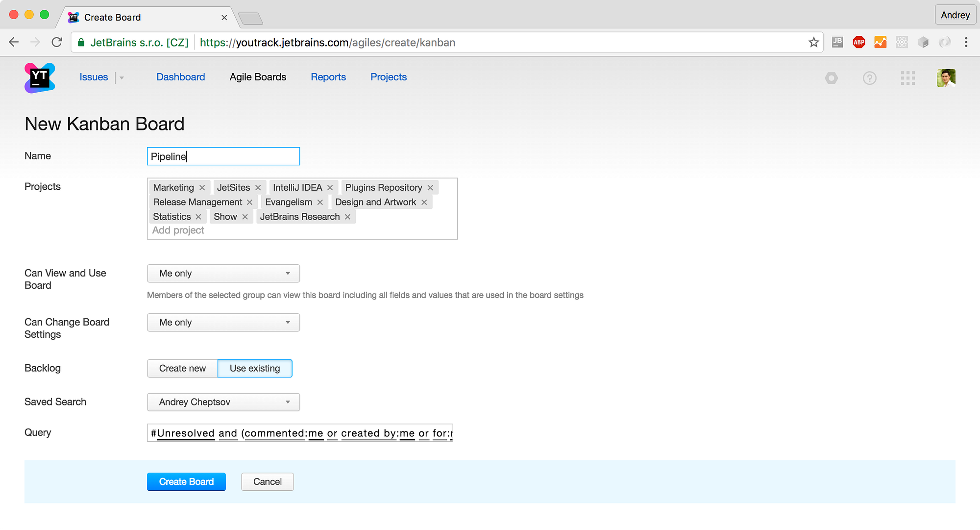The width and height of the screenshot is (980, 530).
Task: Remove the Plugins Repository project tag
Action: [430, 188]
